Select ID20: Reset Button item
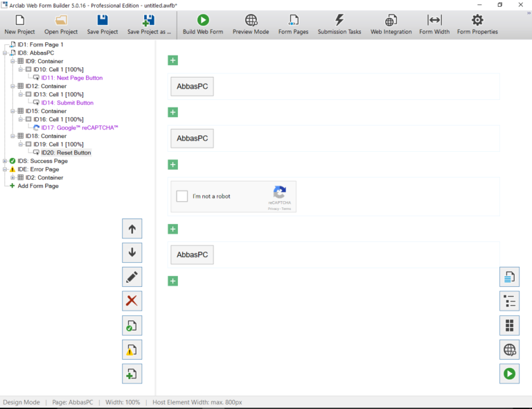Screen dimensions: 532x409 [x=66, y=153]
